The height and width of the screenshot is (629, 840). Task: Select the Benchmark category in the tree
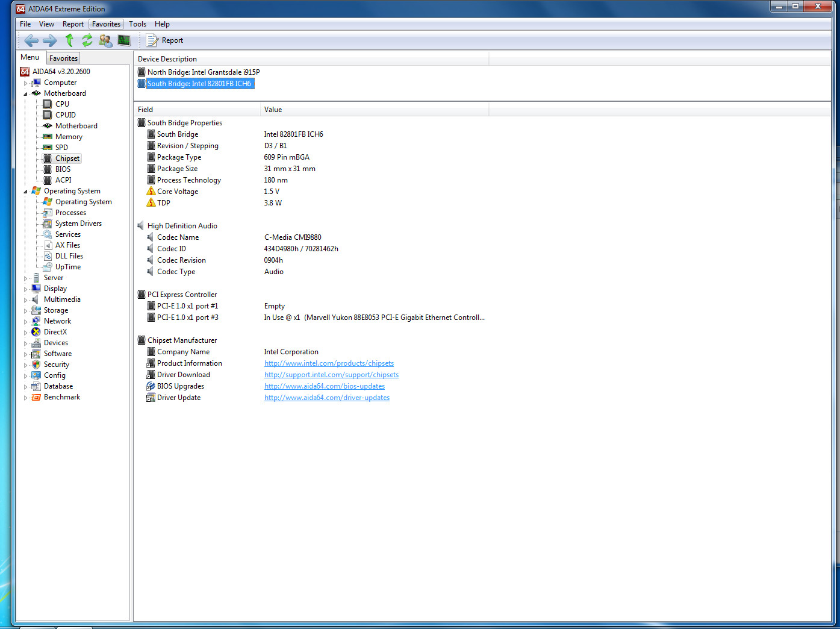pos(61,397)
